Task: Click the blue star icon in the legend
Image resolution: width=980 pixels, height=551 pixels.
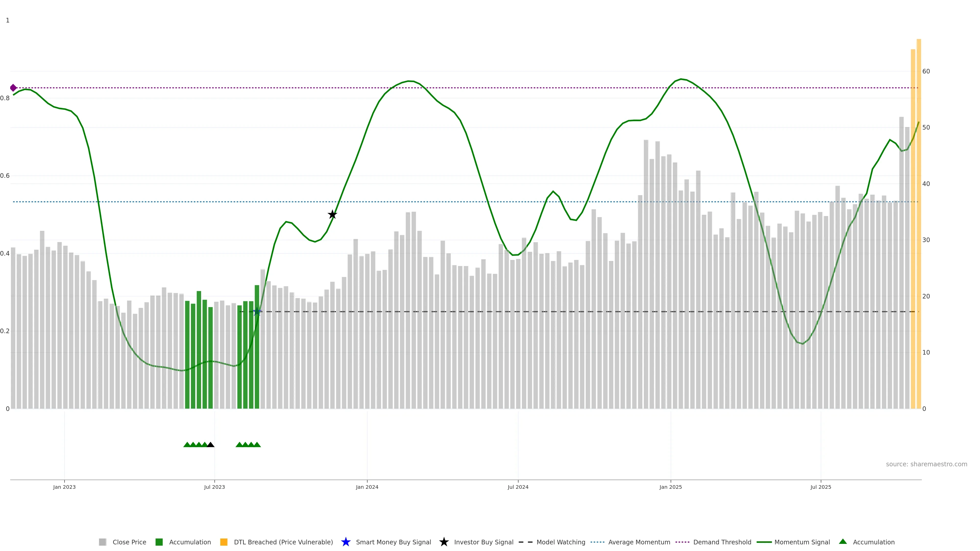Action: 346,542
